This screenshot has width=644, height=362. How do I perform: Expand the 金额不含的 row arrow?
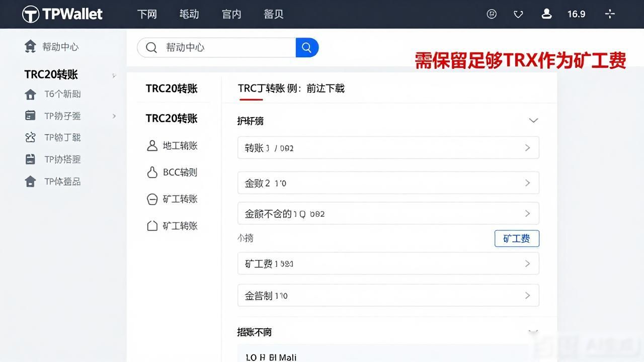point(527,214)
